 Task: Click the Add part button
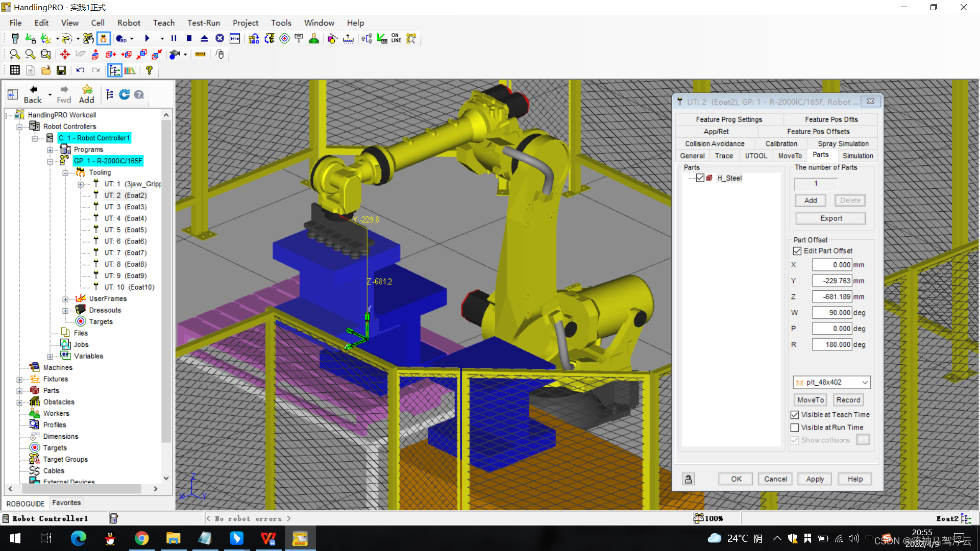(x=811, y=201)
